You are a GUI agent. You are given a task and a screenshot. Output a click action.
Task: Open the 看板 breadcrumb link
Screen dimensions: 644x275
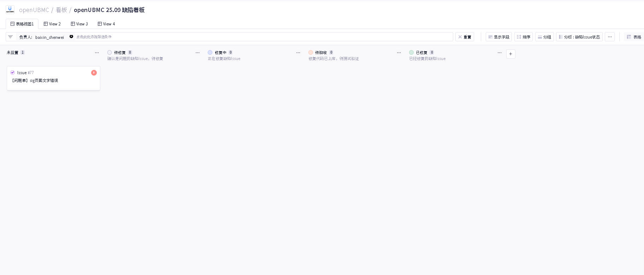point(61,10)
